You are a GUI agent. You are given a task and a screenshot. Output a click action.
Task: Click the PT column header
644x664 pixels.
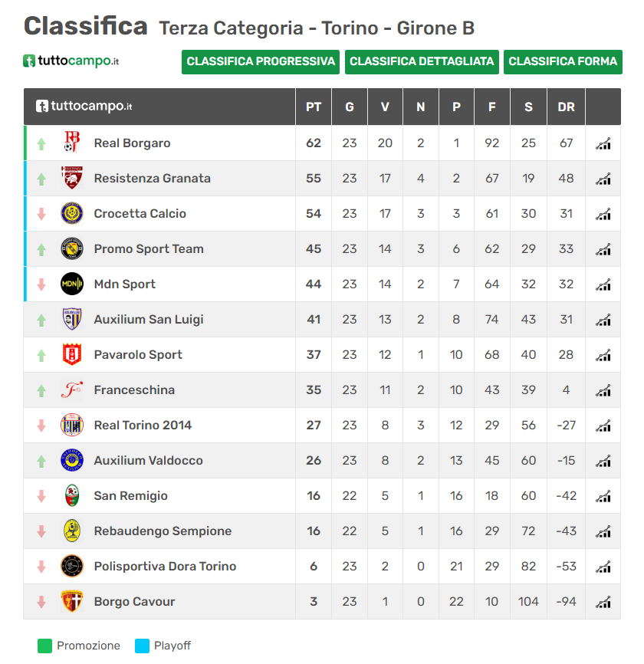[314, 107]
